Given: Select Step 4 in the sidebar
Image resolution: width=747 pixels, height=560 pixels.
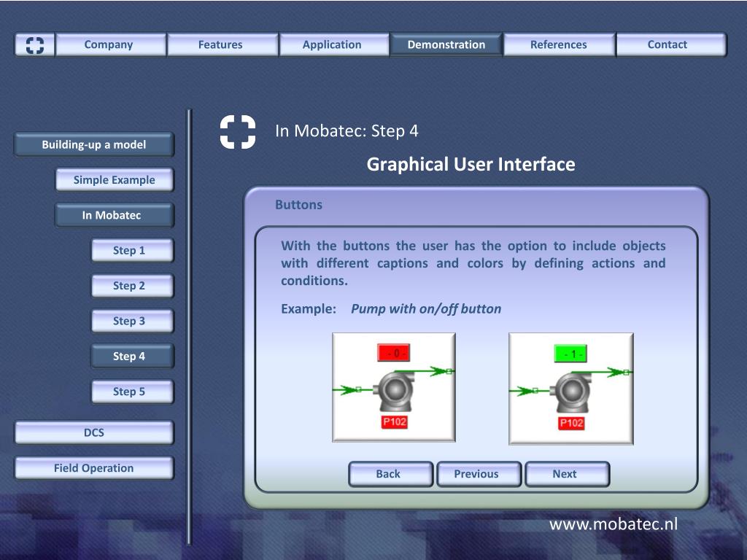Looking at the screenshot, I should pos(133,356).
